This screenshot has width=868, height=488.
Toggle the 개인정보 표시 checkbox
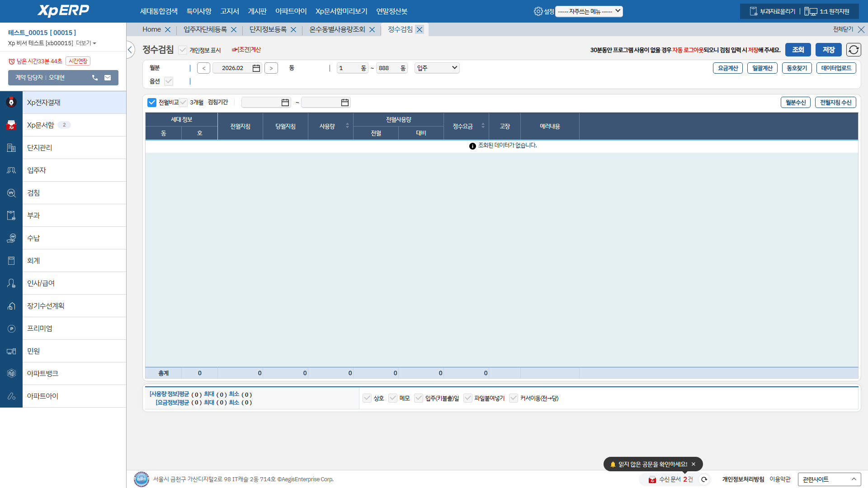pyautogui.click(x=183, y=50)
